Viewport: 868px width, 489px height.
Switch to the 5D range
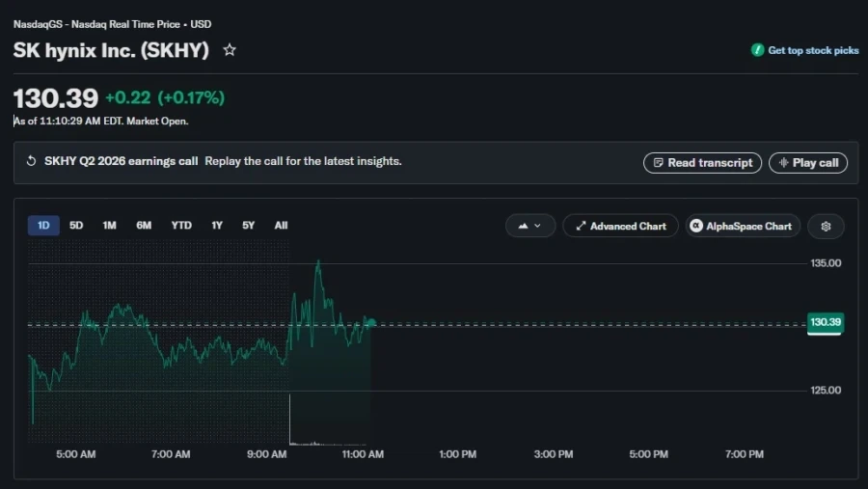[76, 226]
